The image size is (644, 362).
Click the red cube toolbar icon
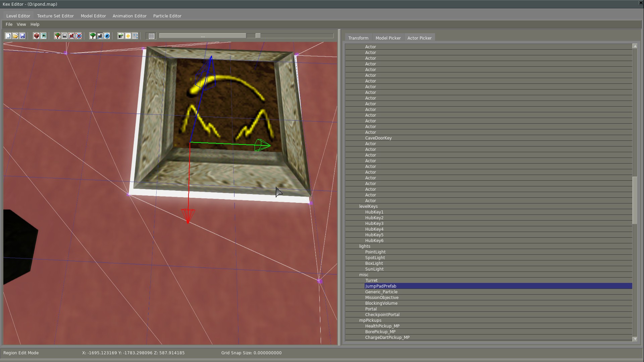click(36, 36)
